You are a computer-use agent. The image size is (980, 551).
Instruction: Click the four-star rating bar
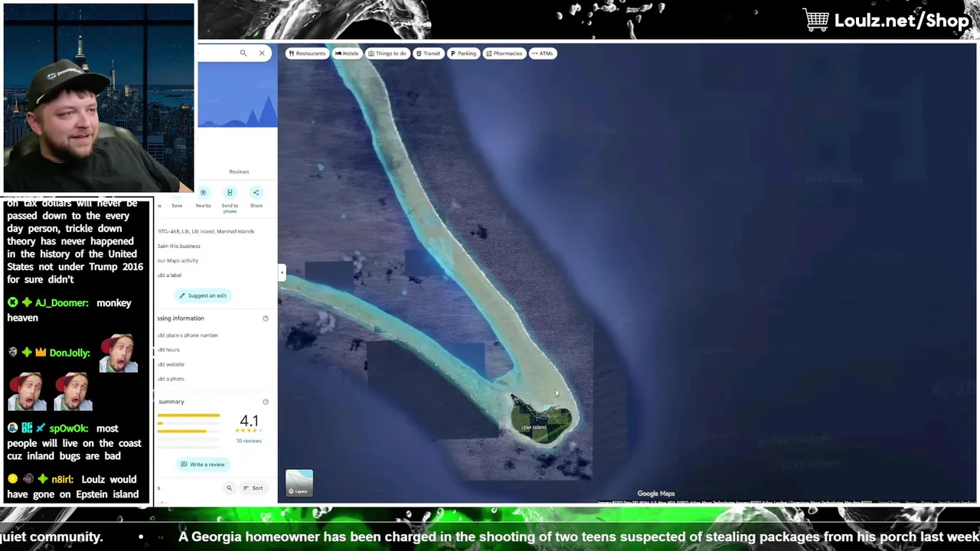click(188, 423)
